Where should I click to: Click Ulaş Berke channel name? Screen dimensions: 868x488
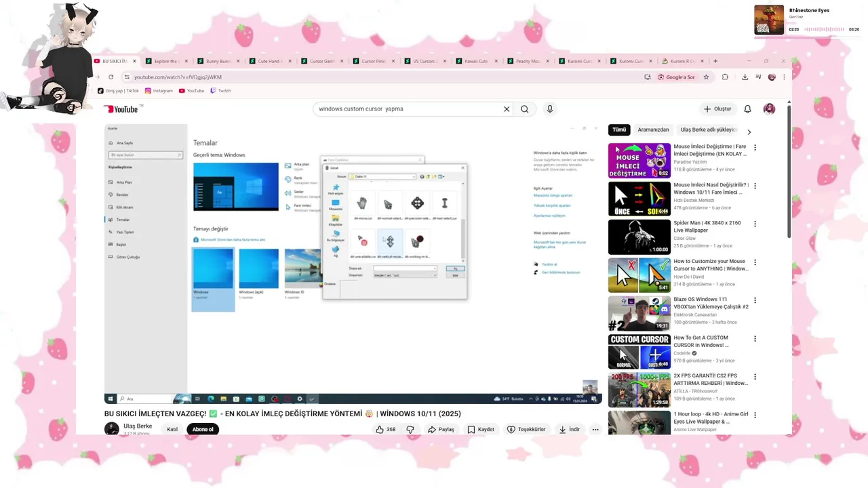point(138,426)
